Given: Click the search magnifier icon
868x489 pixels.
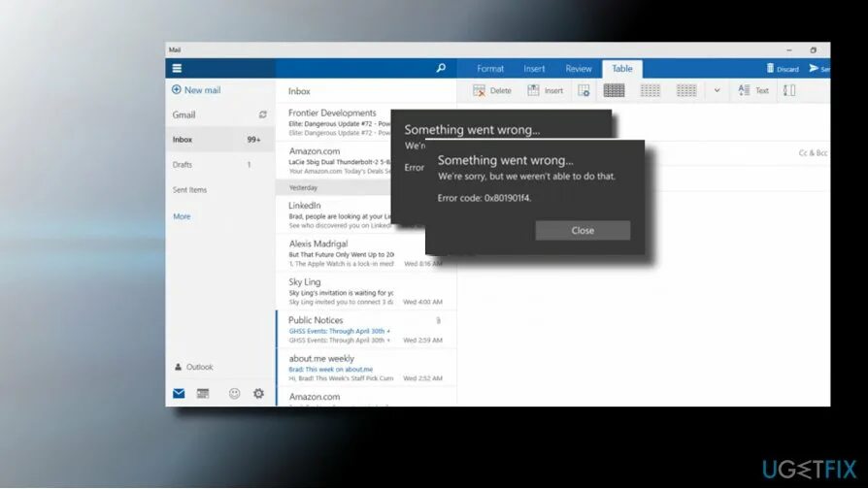Looking at the screenshot, I should point(441,68).
